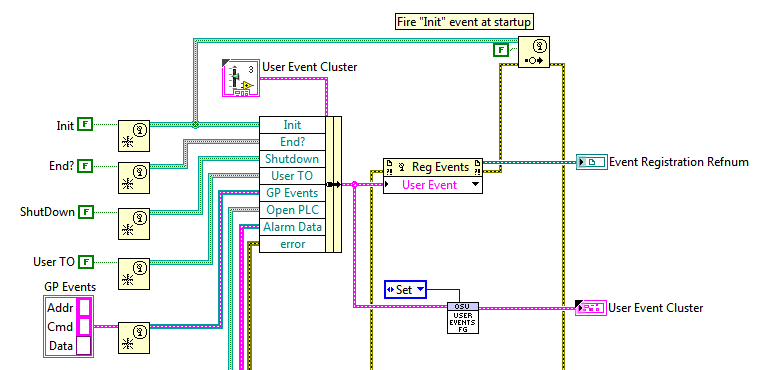Click the User Event Cluster label by the array constant
Image resolution: width=761 pixels, height=370 pixels.
[x=310, y=67]
